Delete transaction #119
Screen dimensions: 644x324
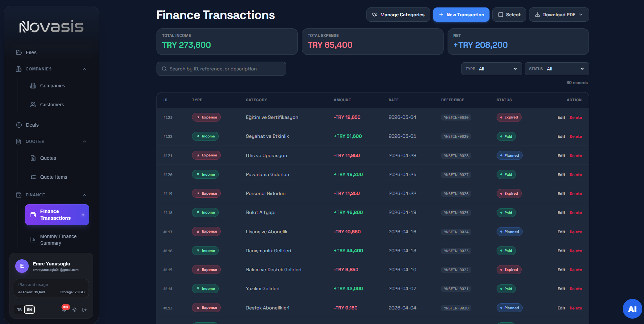pos(576,194)
